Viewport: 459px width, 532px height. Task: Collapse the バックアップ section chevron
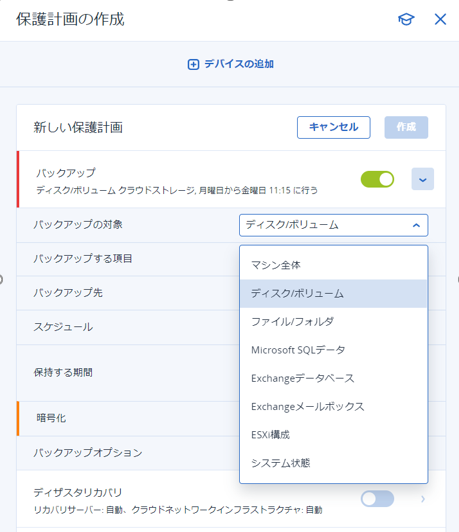pyautogui.click(x=422, y=179)
